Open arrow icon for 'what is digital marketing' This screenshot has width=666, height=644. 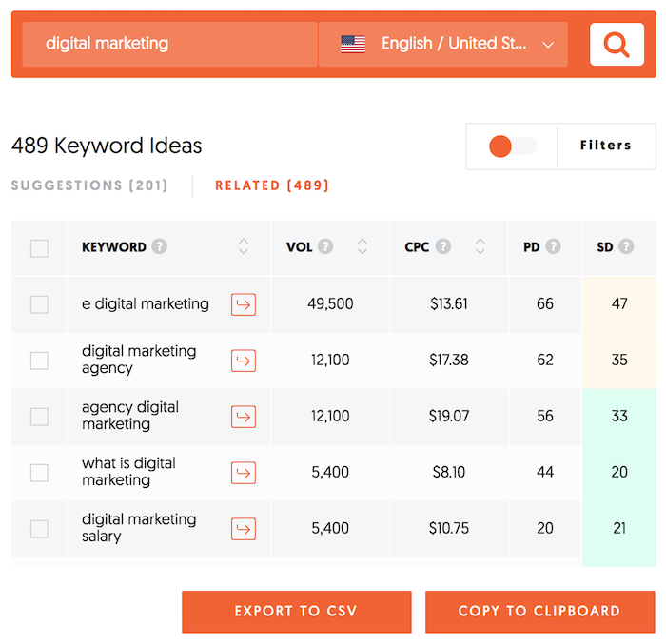[x=244, y=473]
